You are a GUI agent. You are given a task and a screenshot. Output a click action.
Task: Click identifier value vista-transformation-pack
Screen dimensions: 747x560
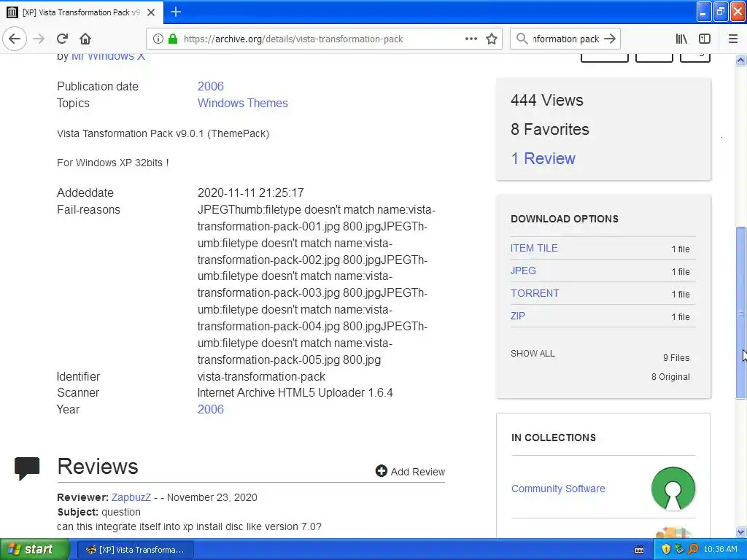[261, 376]
